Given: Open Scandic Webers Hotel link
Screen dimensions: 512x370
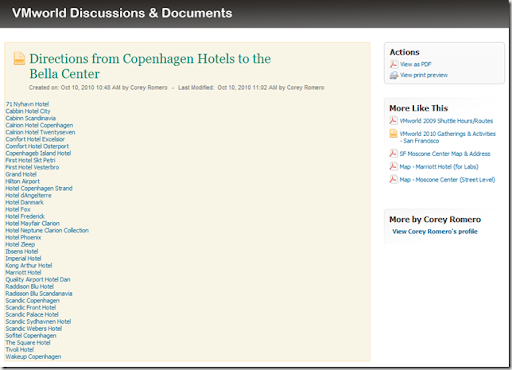Looking at the screenshot, I should coord(34,328).
